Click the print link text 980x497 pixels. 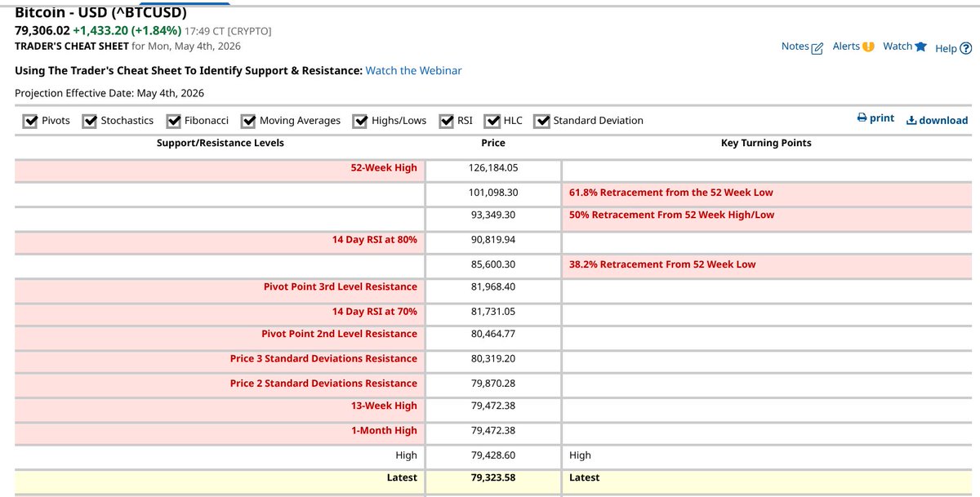point(882,118)
